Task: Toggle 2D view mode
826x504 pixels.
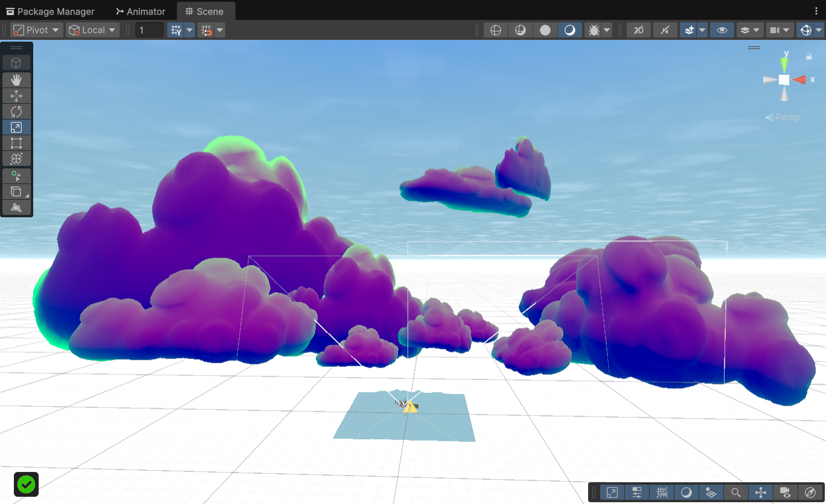Action: tap(639, 30)
